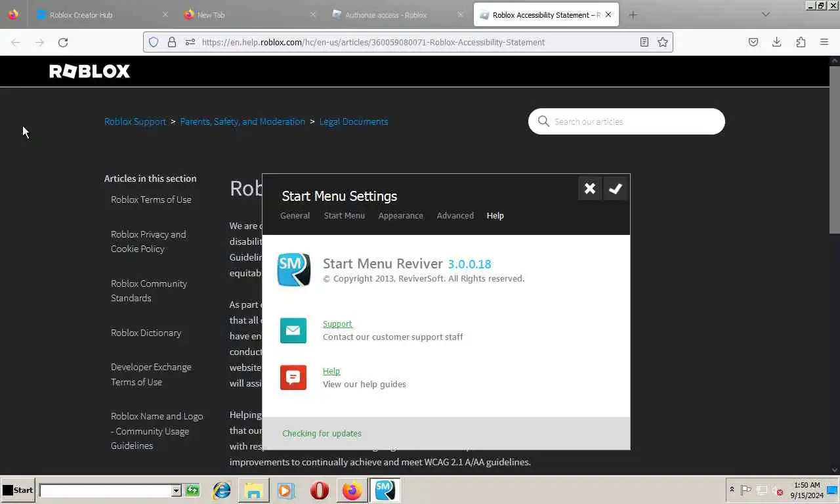Viewport: 840px width, 504px height.
Task: Click the teal Support envelope icon
Action: [293, 330]
